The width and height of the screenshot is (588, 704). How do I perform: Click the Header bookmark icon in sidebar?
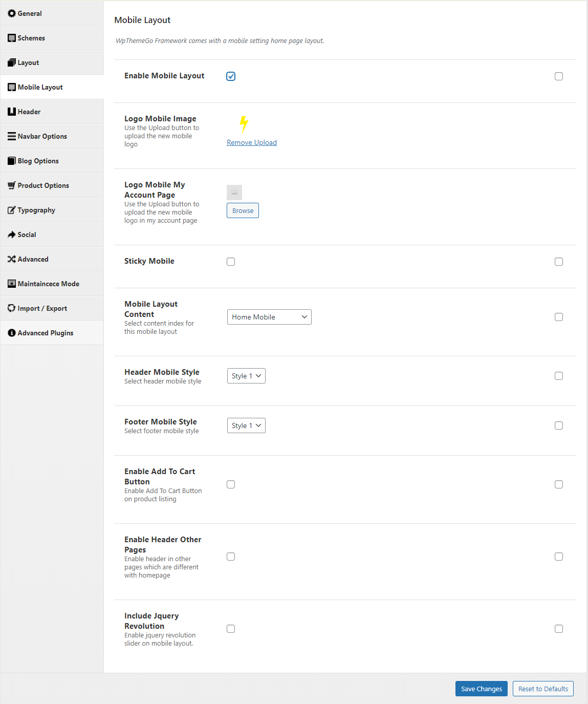[x=11, y=112]
